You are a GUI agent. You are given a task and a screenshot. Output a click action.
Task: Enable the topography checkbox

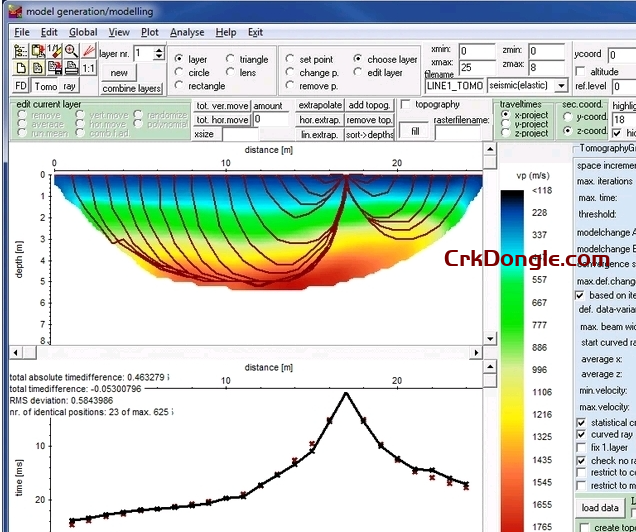click(406, 104)
